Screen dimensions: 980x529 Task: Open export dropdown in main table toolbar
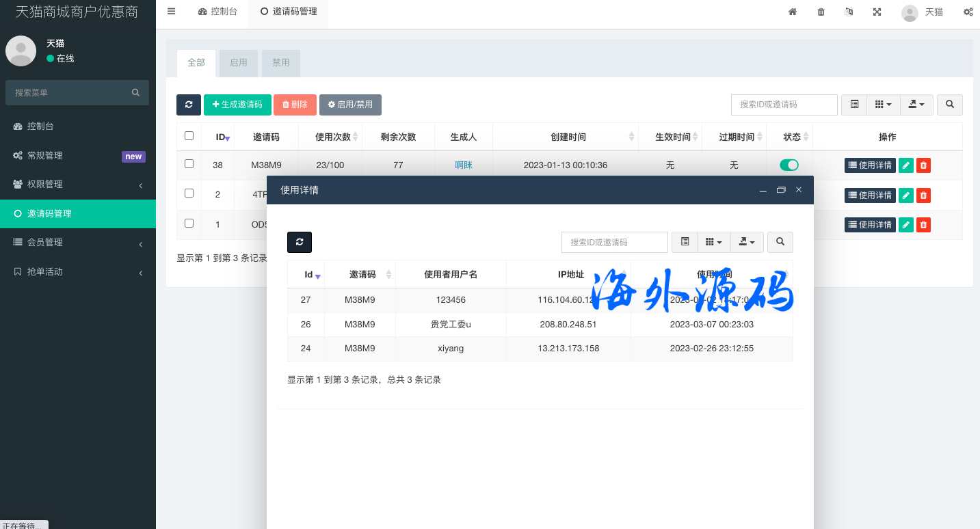[x=916, y=105]
